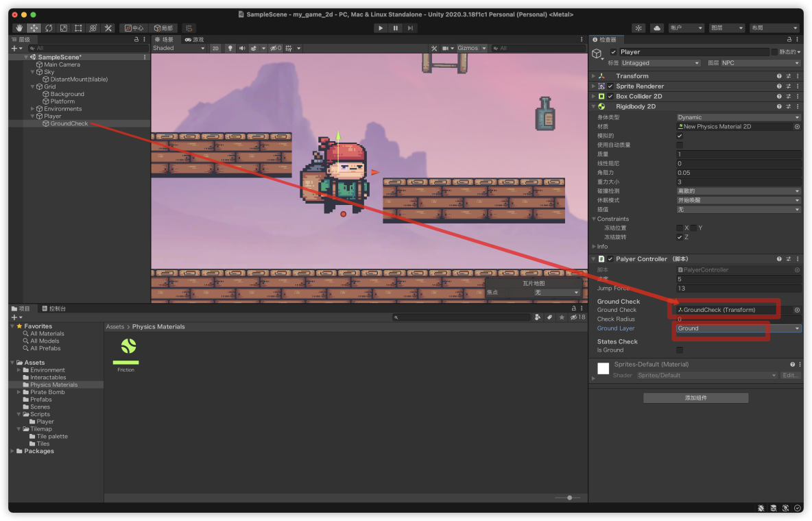812x521 pixels.
Task: Search by label icon in Project panel
Action: tap(549, 317)
